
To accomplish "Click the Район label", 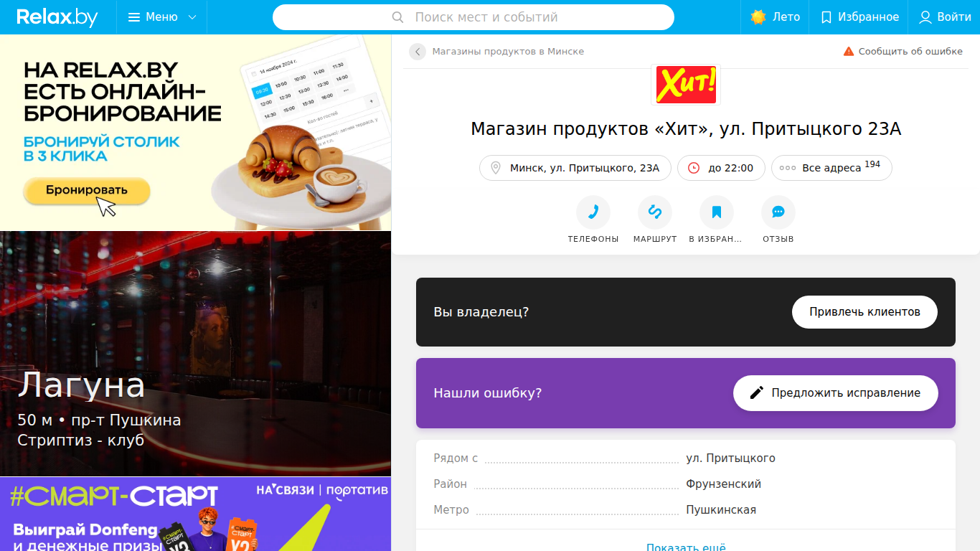I will [450, 484].
